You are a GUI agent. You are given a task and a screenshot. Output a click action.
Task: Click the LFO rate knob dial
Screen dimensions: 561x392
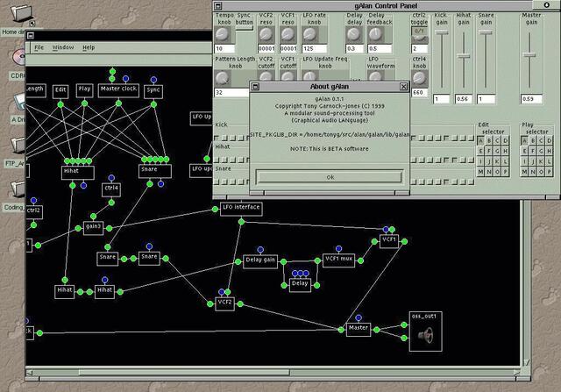tap(312, 32)
